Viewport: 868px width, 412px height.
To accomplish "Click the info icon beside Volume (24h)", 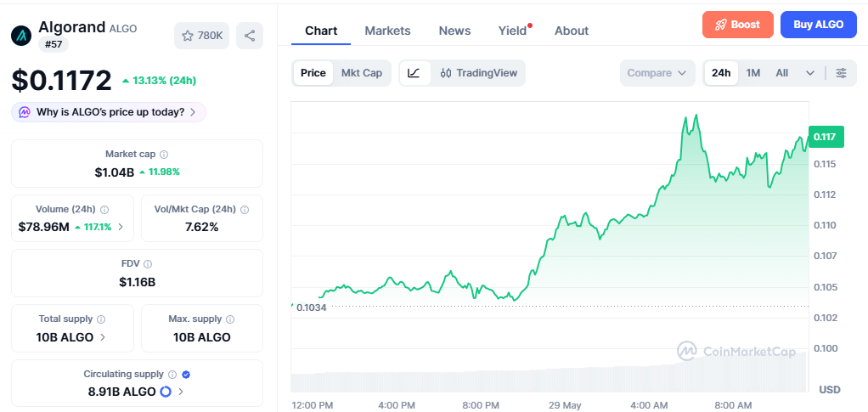I will tap(104, 210).
